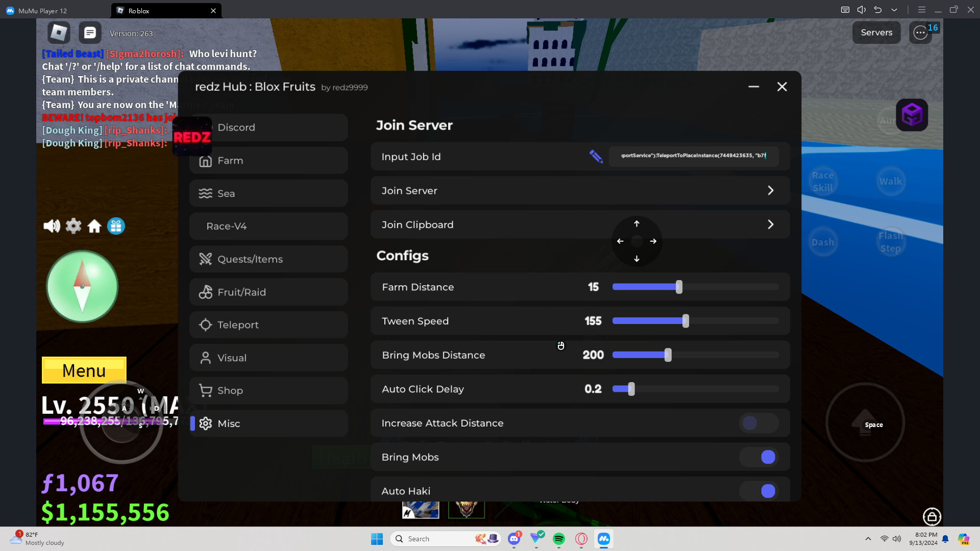
Task: Disable the Bring Mobs toggle
Action: coord(758,457)
